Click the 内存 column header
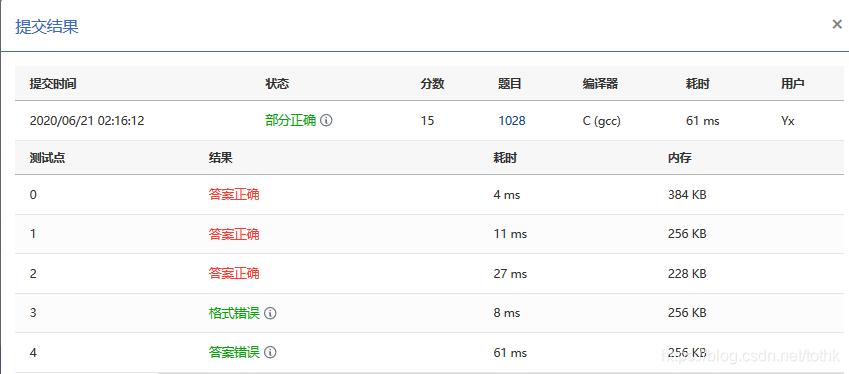849x374 pixels. coord(680,158)
